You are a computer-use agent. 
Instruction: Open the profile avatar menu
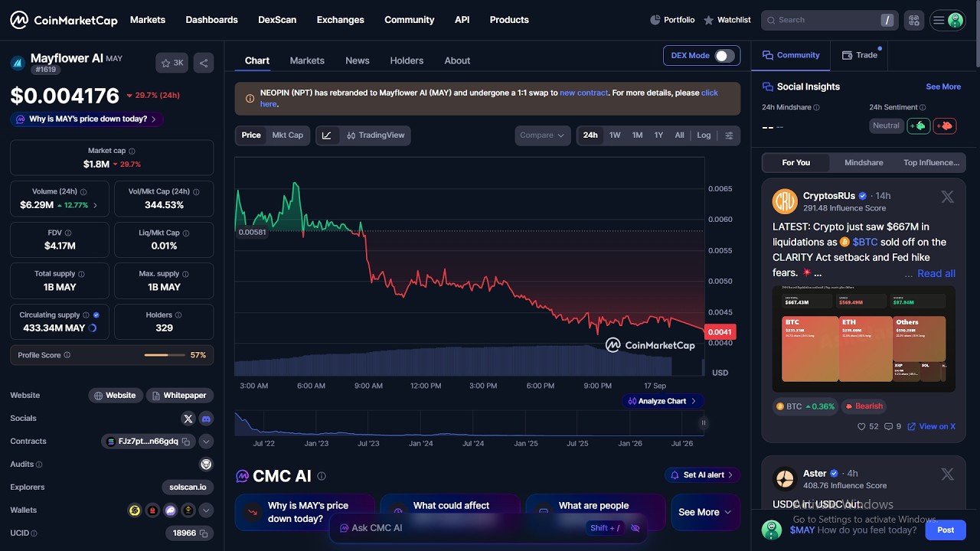click(955, 21)
